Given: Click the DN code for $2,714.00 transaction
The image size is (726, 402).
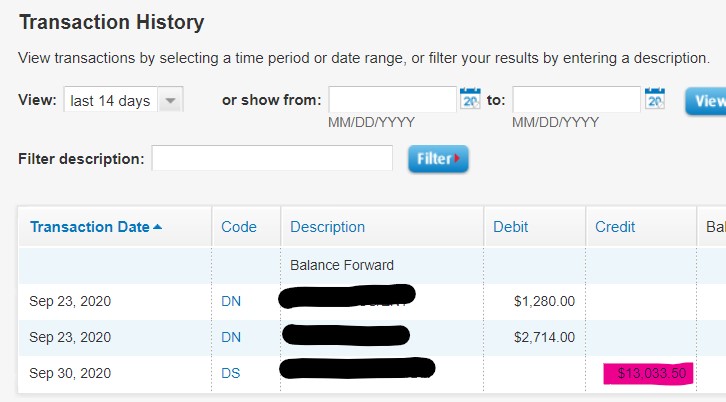Looking at the screenshot, I should coord(231,337).
